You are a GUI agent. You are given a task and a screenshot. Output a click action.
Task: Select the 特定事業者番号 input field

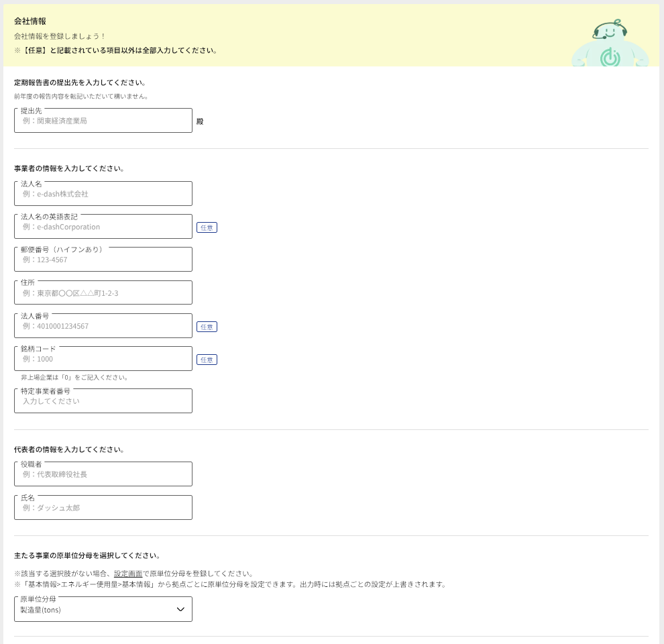click(103, 400)
